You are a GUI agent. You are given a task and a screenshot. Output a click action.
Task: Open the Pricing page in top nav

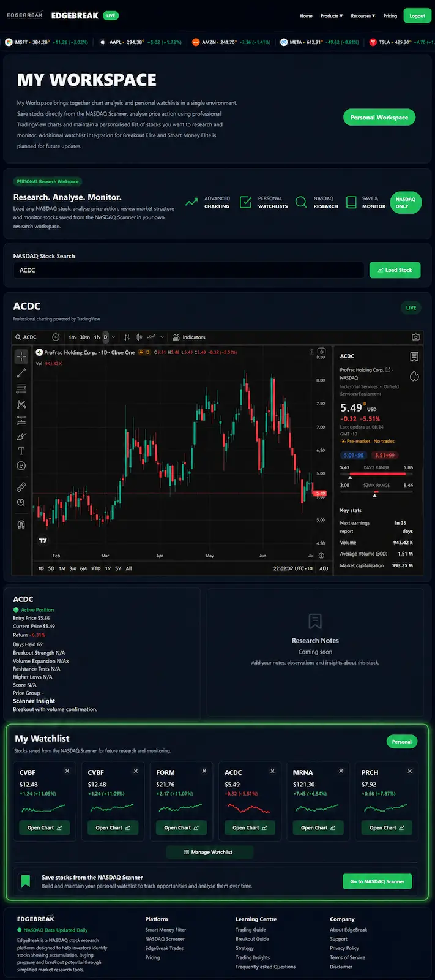pyautogui.click(x=390, y=16)
